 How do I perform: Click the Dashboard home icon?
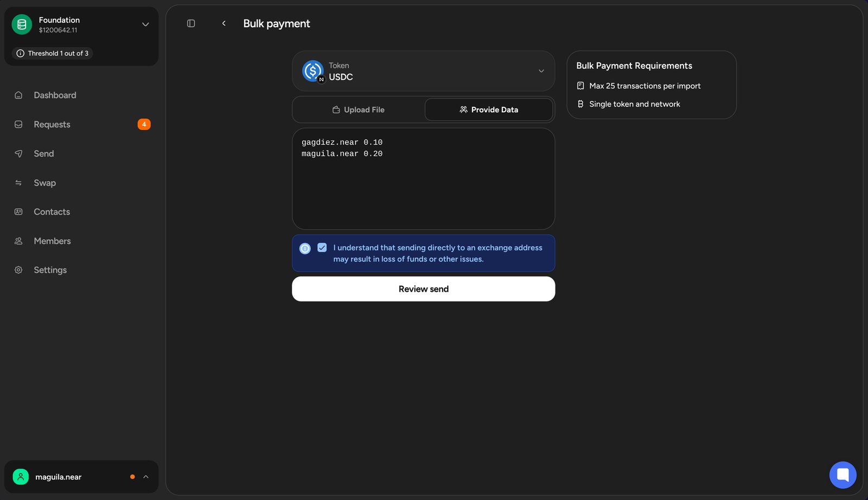18,95
